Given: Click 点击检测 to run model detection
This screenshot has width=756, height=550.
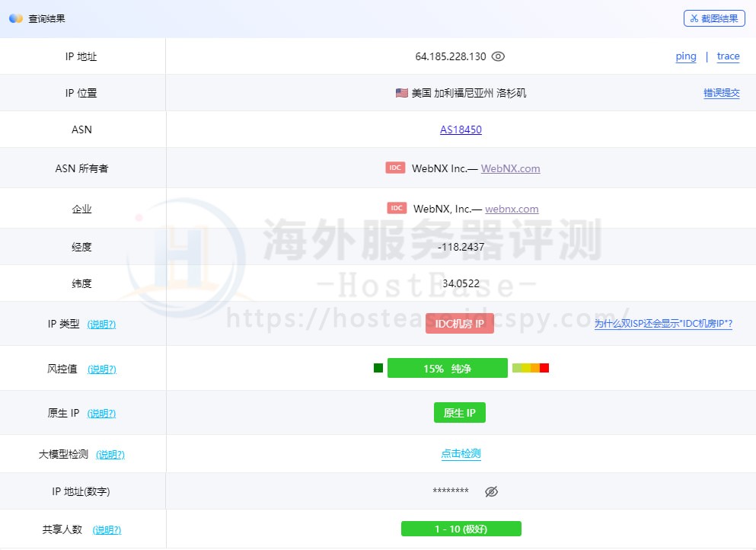Looking at the screenshot, I should pos(461,454).
